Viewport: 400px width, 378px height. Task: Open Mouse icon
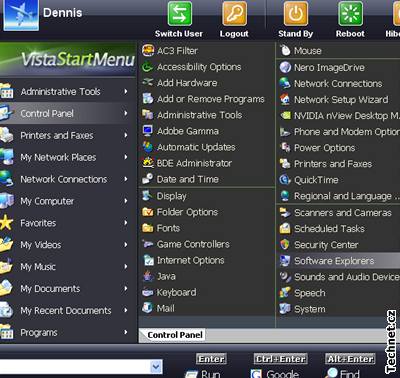click(285, 50)
